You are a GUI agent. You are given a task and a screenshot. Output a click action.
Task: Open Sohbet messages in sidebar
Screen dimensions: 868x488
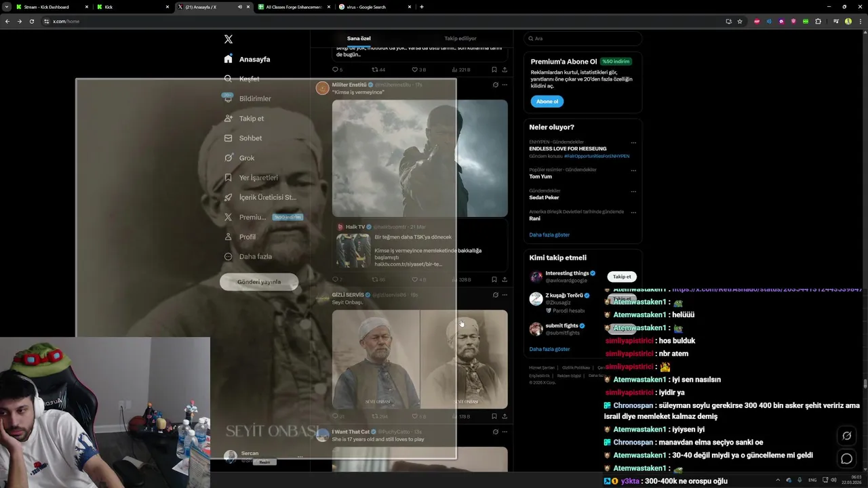243,138
